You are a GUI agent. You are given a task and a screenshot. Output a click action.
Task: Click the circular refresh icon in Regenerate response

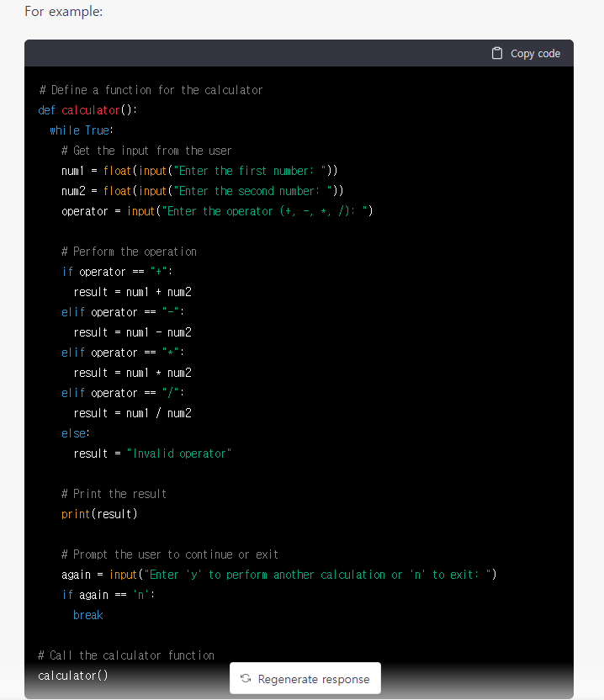[246, 679]
